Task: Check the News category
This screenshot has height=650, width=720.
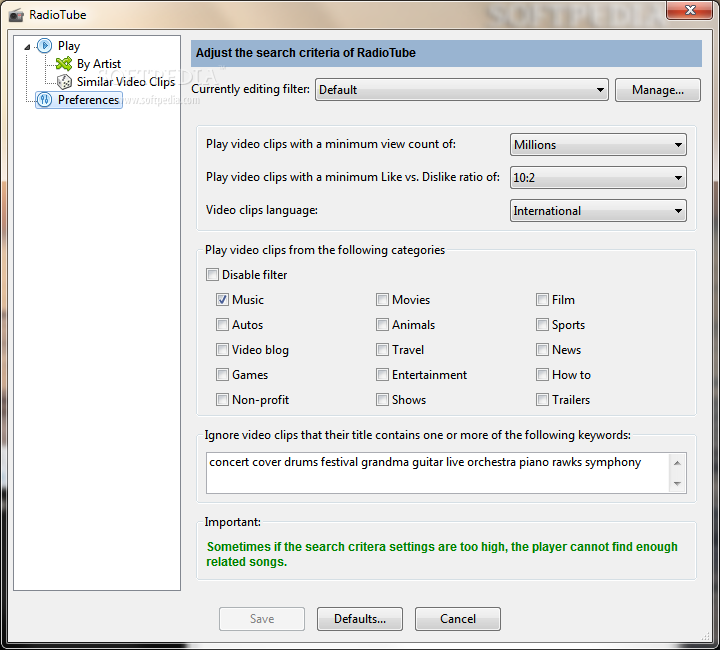Action: coord(542,350)
